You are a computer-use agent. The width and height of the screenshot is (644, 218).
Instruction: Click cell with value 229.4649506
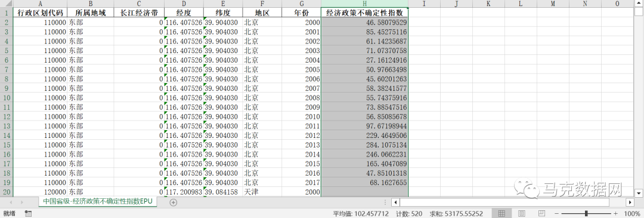[x=365, y=136]
